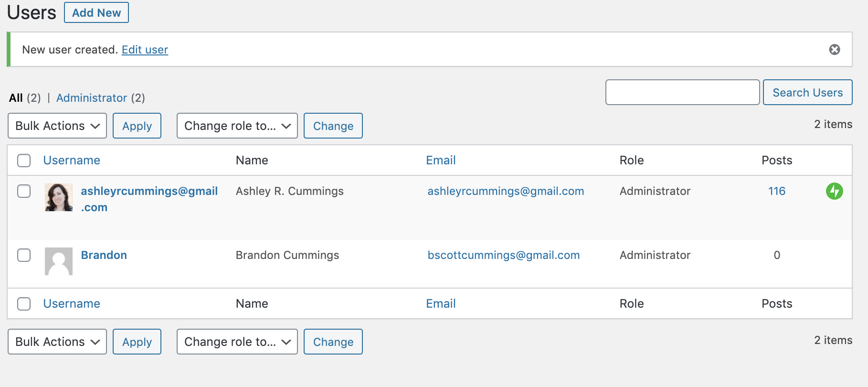868x387 pixels.
Task: Sort by Username in header row
Action: (72, 161)
